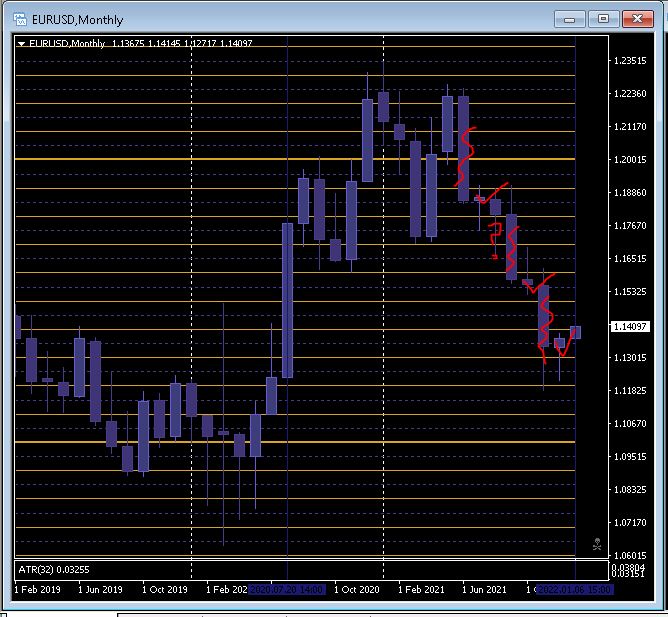This screenshot has width=668, height=617.
Task: Click the 1 Feb 2021 date label
Action: click(x=421, y=590)
